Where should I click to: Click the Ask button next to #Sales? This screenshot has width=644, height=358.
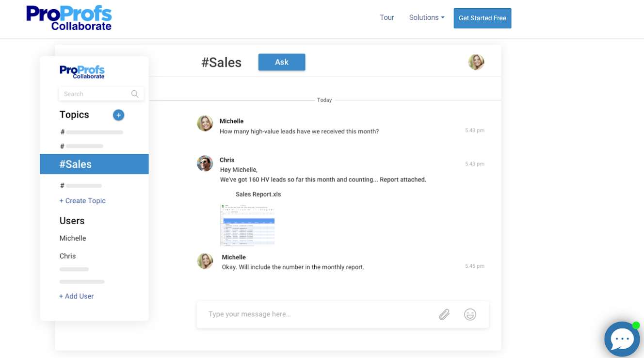tap(282, 62)
